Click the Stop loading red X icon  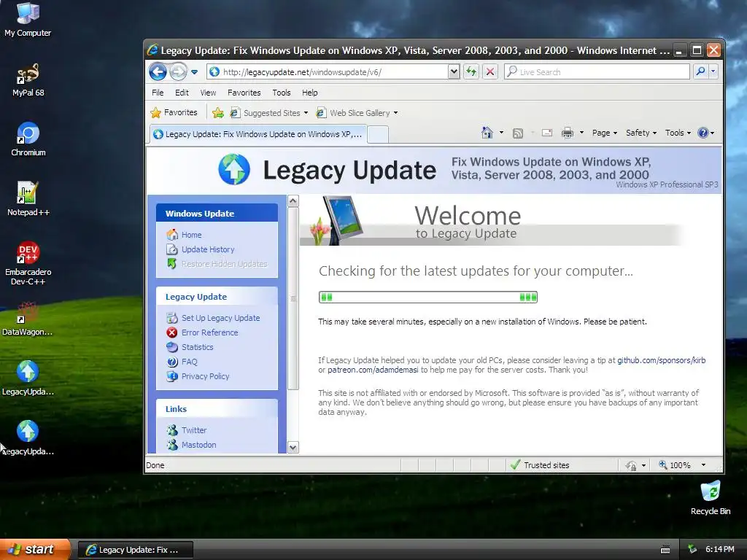point(489,72)
